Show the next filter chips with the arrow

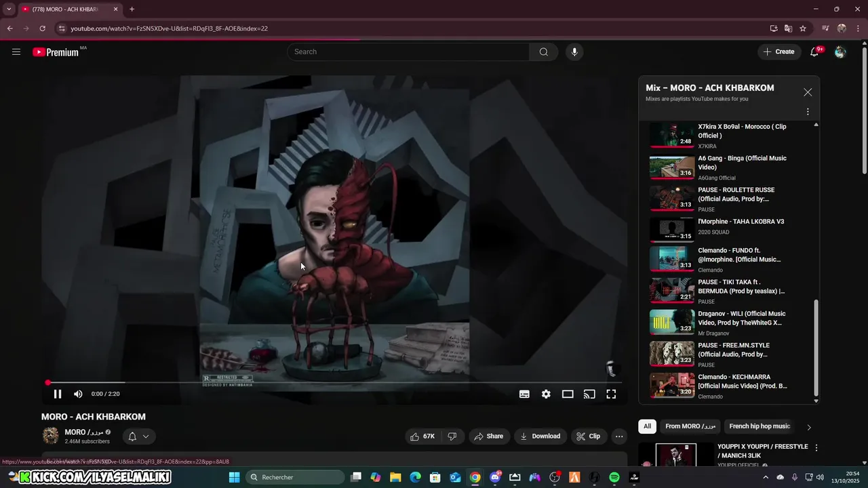[x=808, y=427]
